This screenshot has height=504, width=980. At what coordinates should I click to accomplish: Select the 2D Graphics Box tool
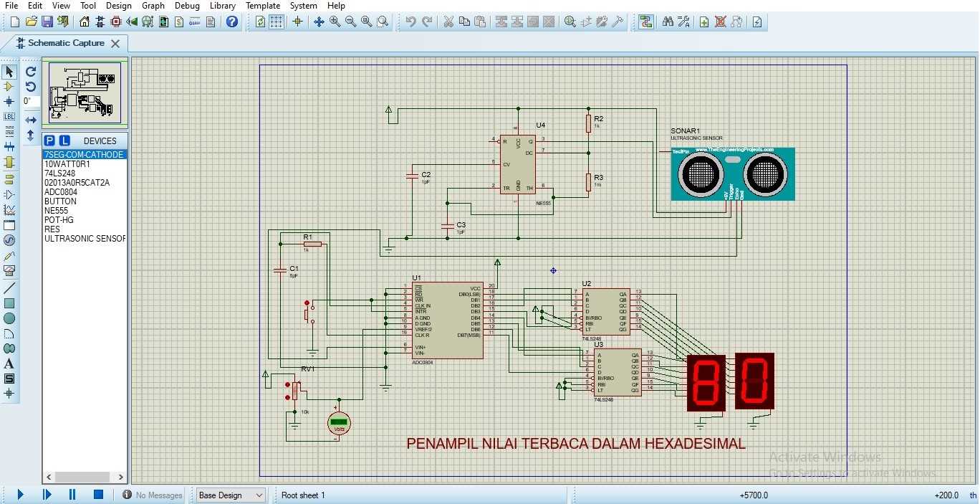[9, 303]
